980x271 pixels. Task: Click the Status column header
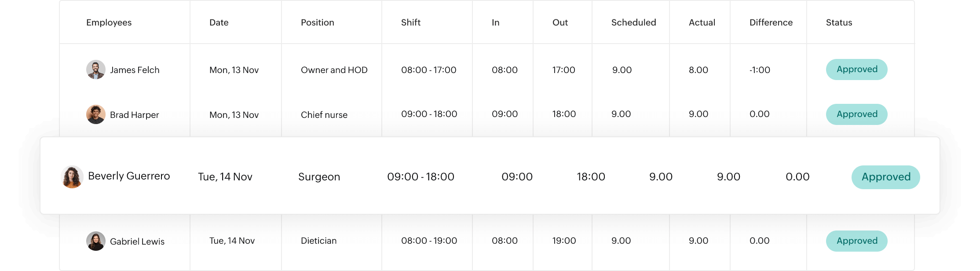click(x=839, y=22)
